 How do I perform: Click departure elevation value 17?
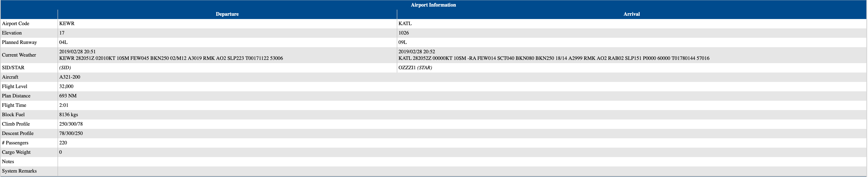coord(62,33)
